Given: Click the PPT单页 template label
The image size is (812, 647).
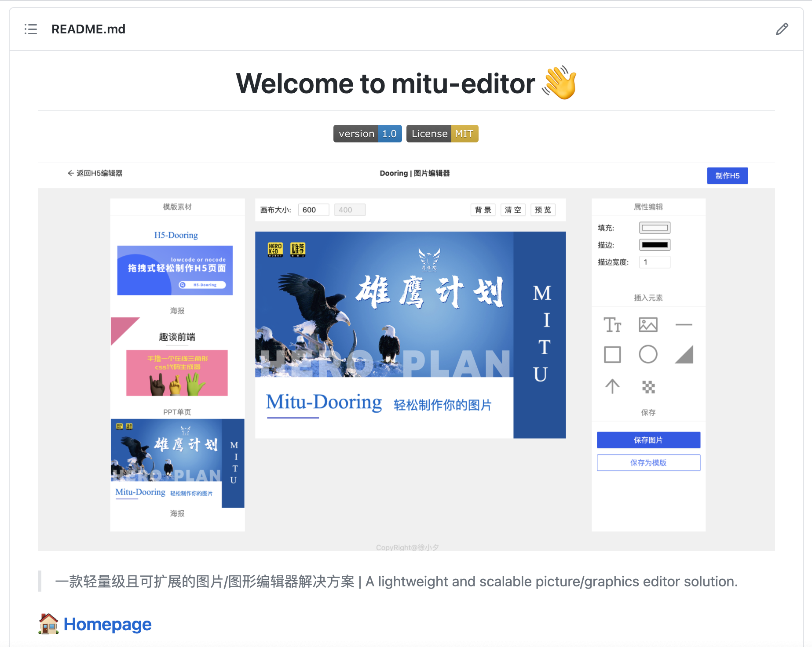Looking at the screenshot, I should pos(177,412).
